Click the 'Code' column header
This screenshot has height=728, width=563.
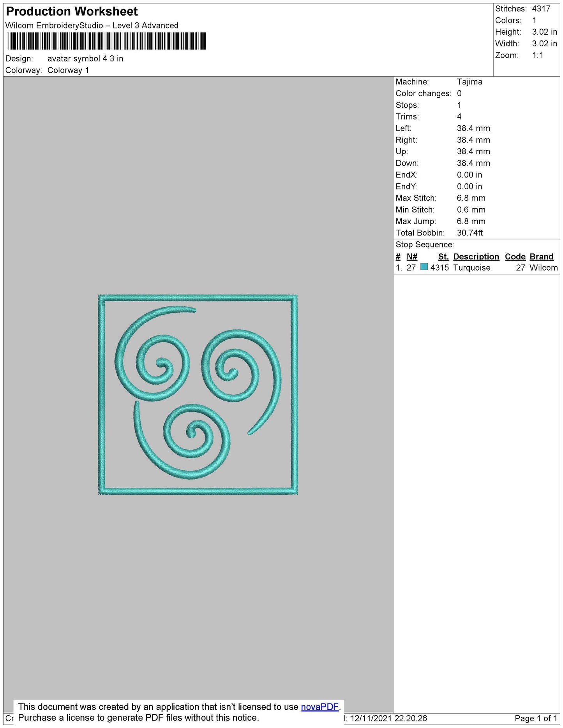515,257
